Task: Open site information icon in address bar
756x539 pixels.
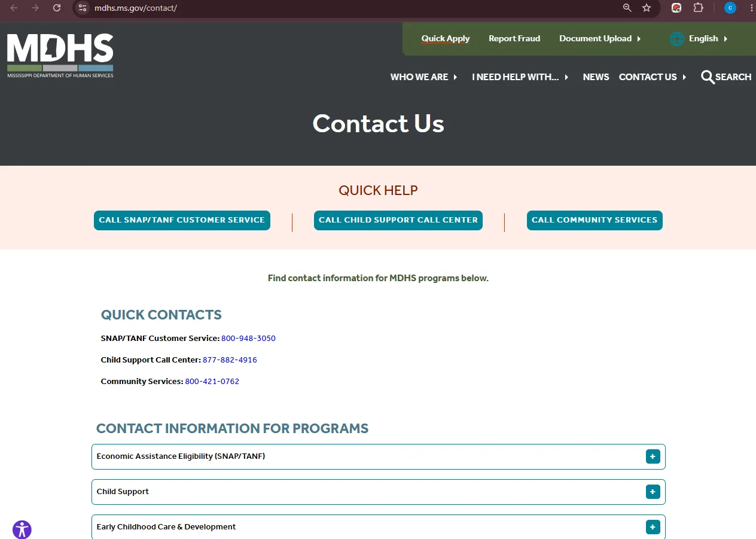Action: coord(83,8)
